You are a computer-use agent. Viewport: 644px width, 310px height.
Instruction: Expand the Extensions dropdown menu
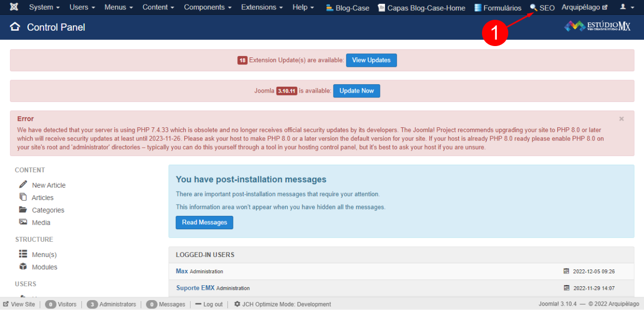[x=262, y=7]
